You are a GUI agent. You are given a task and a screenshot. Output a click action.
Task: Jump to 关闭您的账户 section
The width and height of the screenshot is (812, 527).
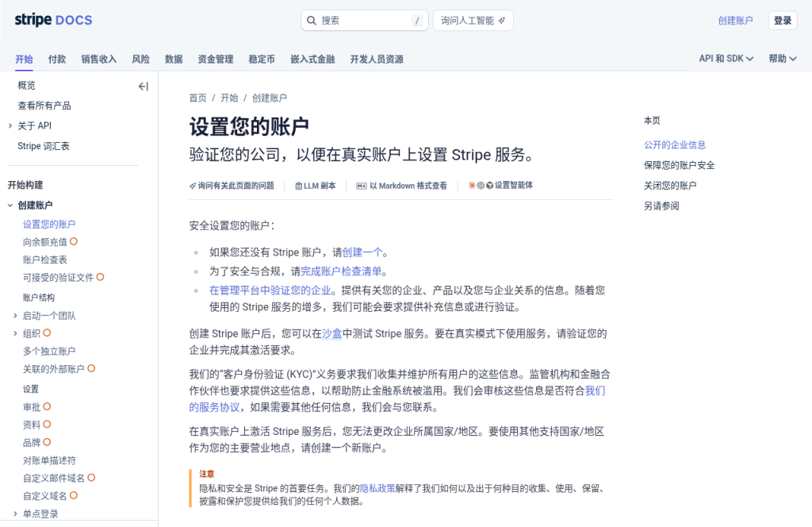point(670,186)
